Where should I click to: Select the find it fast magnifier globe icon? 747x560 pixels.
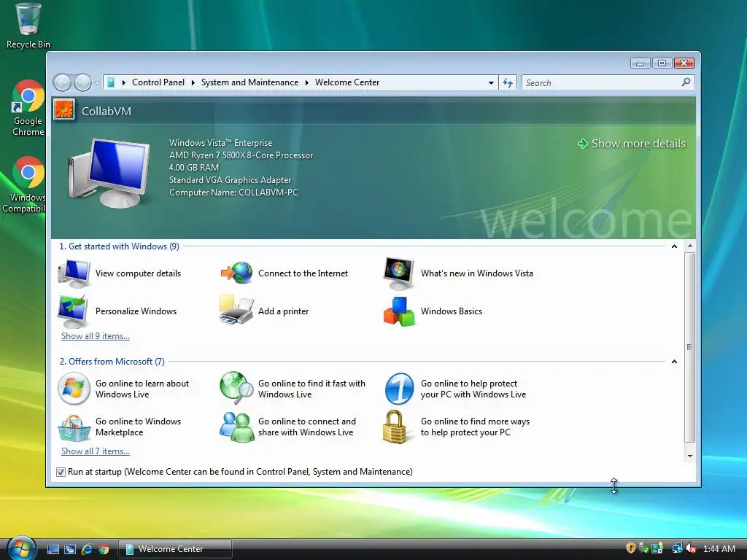pyautogui.click(x=237, y=387)
